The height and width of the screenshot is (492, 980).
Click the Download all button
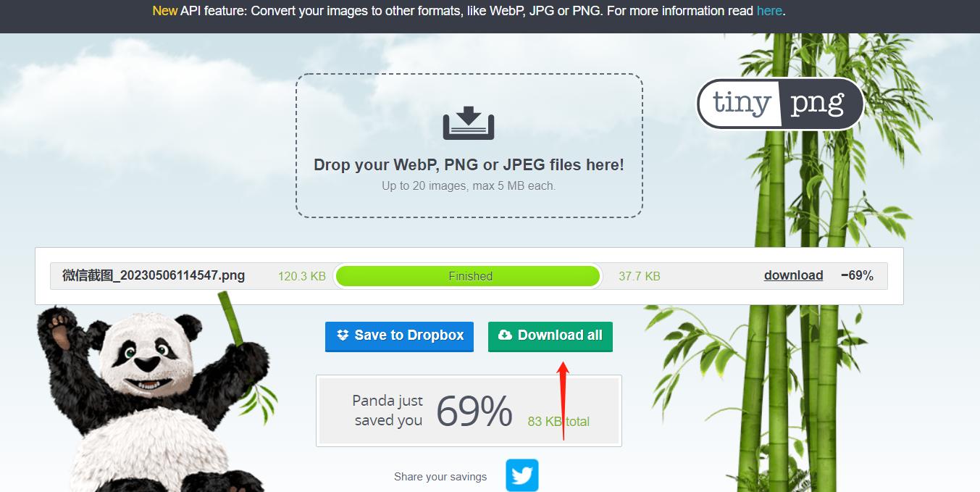pyautogui.click(x=550, y=336)
